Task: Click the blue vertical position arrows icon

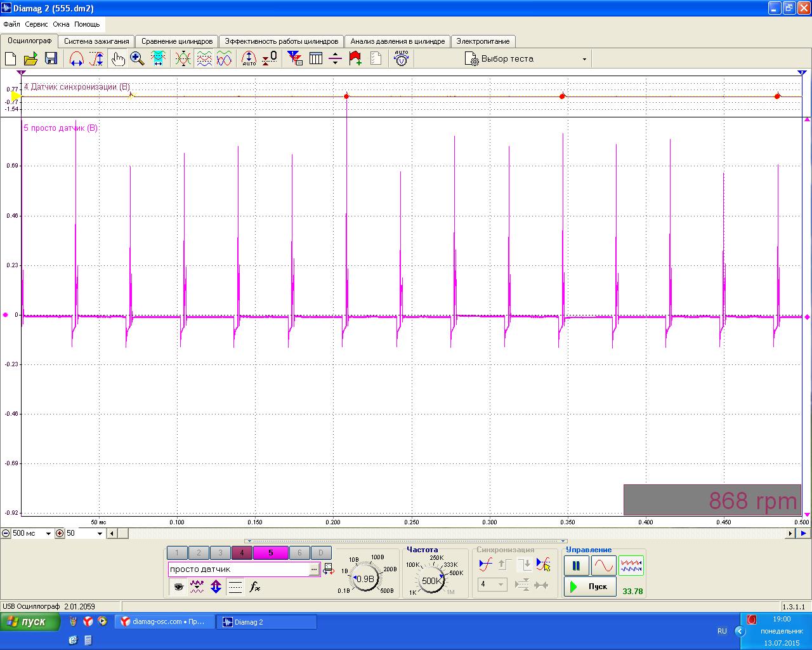Action: click(x=216, y=587)
